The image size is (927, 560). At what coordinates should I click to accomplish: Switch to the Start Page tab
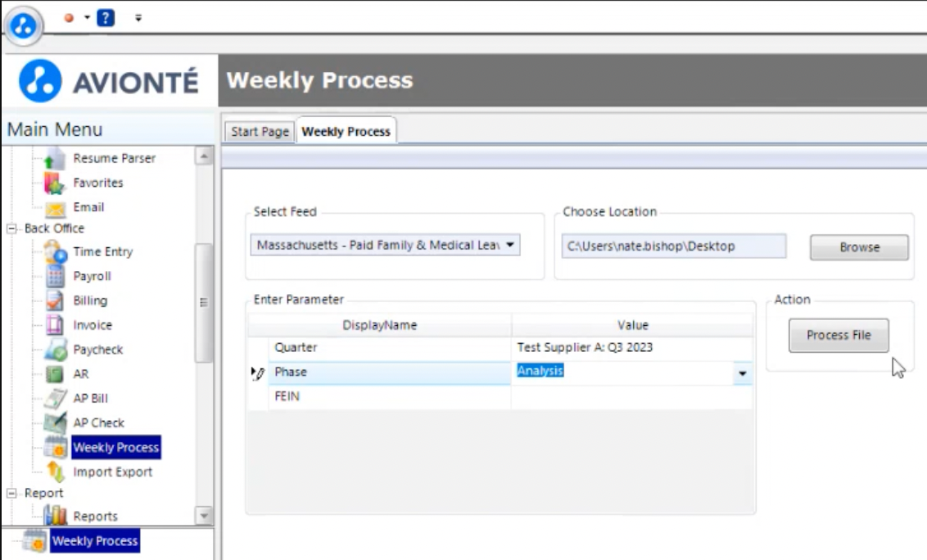pyautogui.click(x=260, y=131)
